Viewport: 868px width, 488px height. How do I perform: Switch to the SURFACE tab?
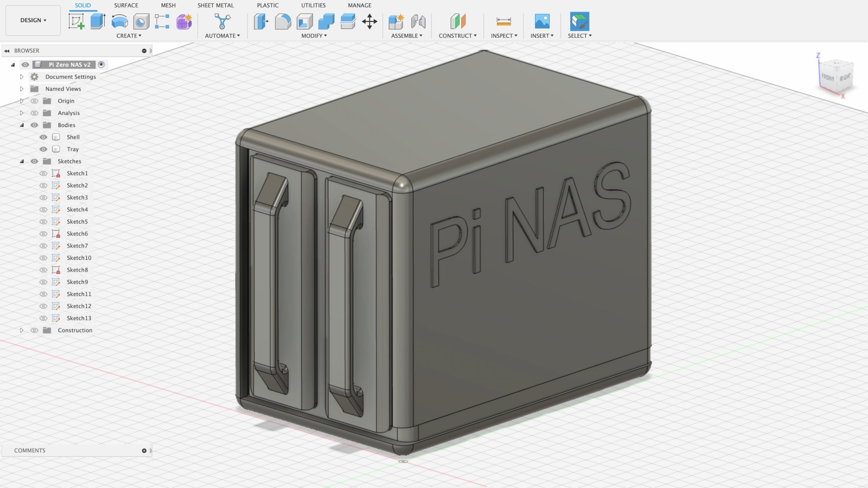pyautogui.click(x=125, y=5)
